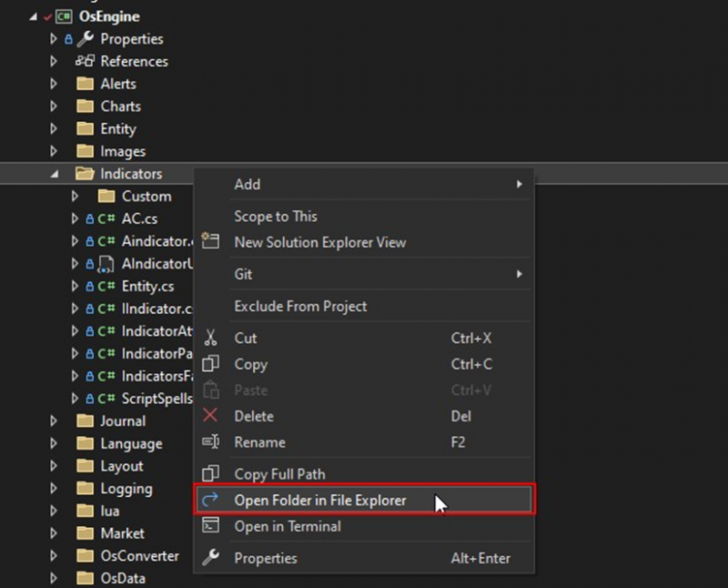Expand the Custom folder arrow
This screenshot has width=728, height=588.
coord(75,197)
